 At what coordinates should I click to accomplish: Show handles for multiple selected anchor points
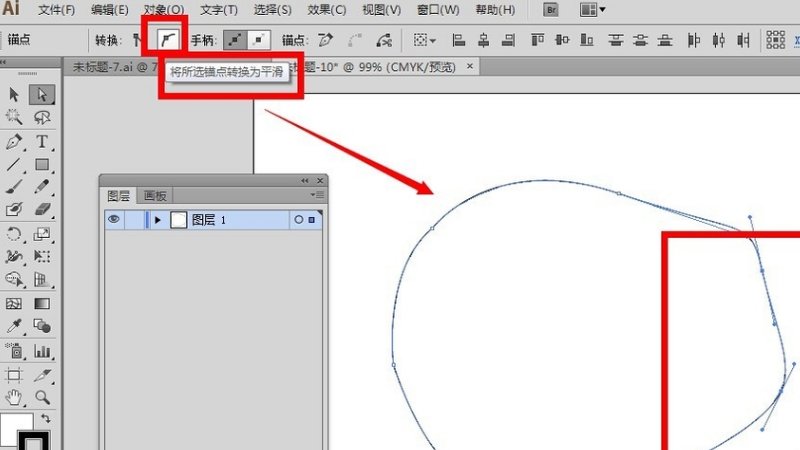tap(235, 40)
